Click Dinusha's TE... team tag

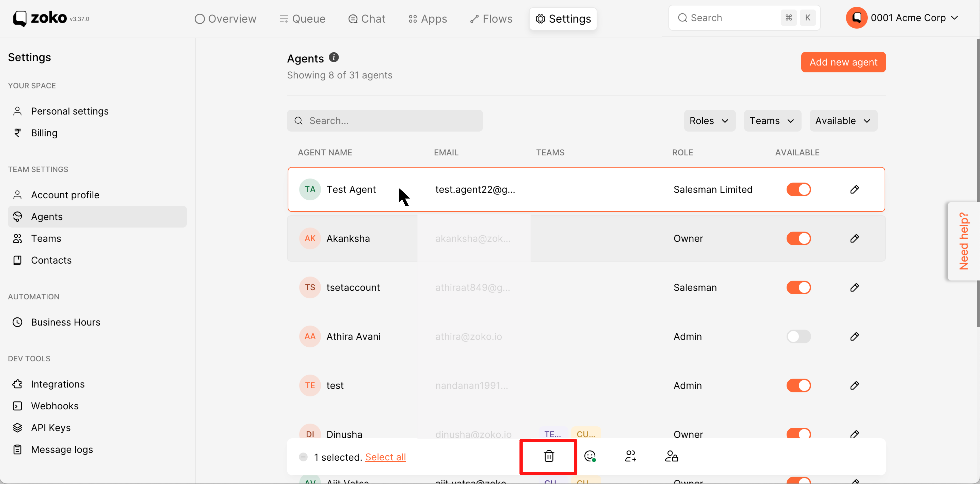552,434
